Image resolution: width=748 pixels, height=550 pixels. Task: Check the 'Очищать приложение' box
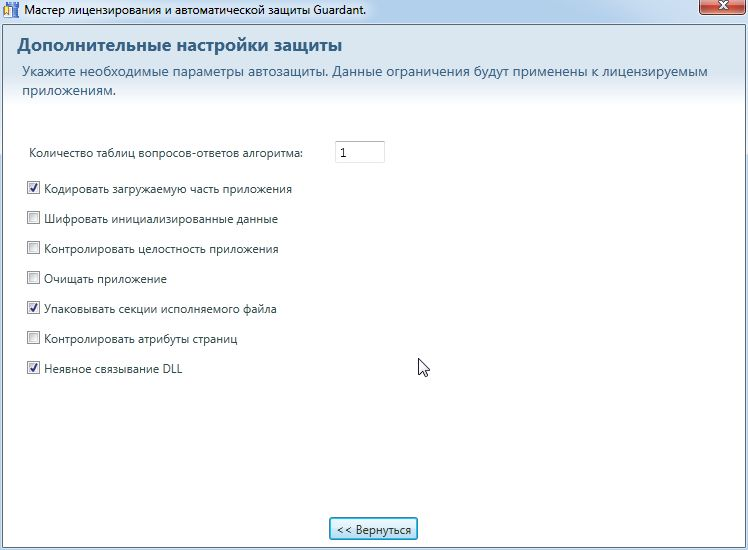click(34, 278)
